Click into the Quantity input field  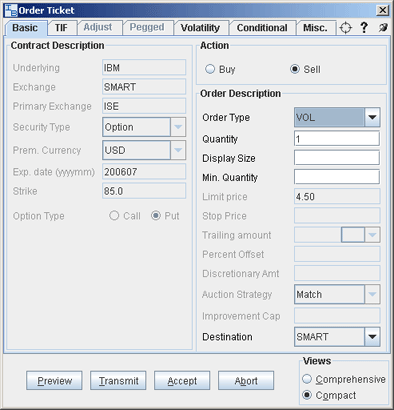tap(337, 139)
